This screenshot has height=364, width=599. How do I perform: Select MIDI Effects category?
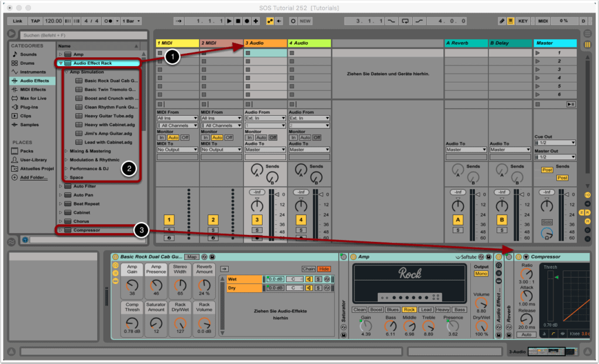click(x=33, y=89)
